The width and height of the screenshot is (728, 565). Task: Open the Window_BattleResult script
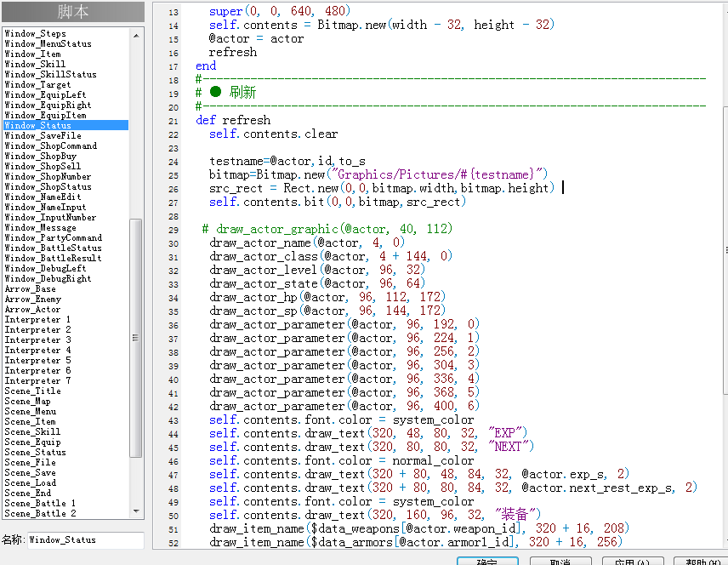(x=53, y=259)
